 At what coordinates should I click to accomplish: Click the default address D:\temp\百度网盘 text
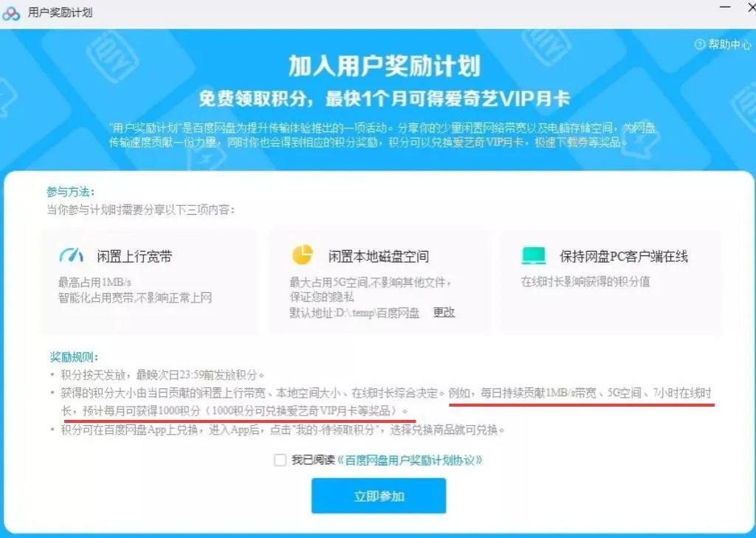(x=354, y=313)
